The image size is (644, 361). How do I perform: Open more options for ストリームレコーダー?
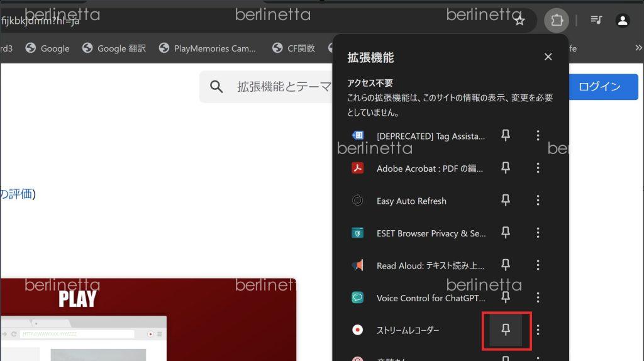[538, 330]
